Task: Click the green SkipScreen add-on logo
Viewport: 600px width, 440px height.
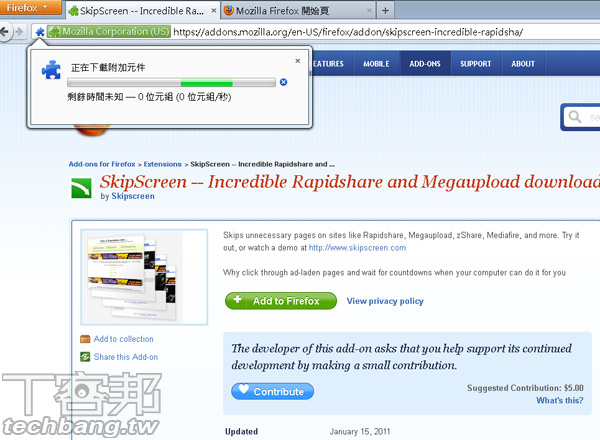Action: point(81,188)
